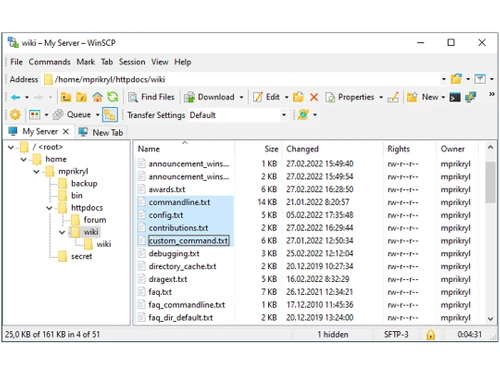The height and width of the screenshot is (375, 500).
Task: Open view style dropdown arrow
Action: click(x=46, y=115)
